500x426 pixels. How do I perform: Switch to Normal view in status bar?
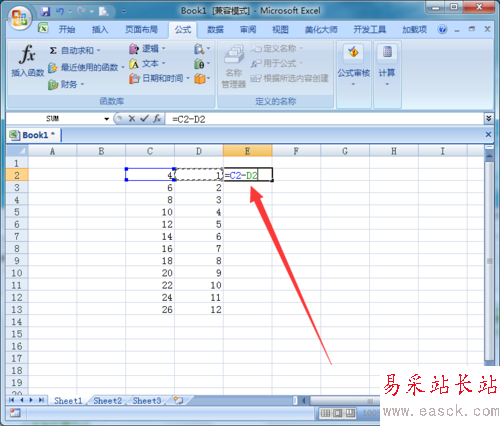click(325, 413)
